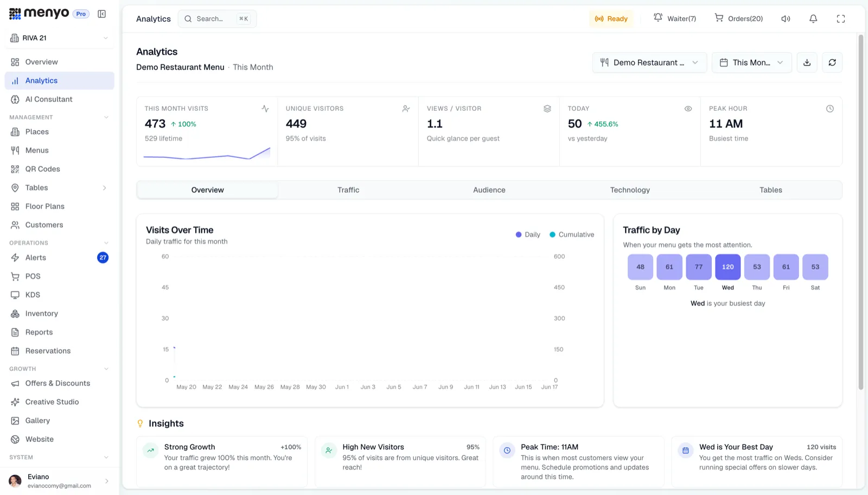Screen dimensions: 868x495
Task: Open Alerts with 27 badge
Action: click(x=60, y=258)
